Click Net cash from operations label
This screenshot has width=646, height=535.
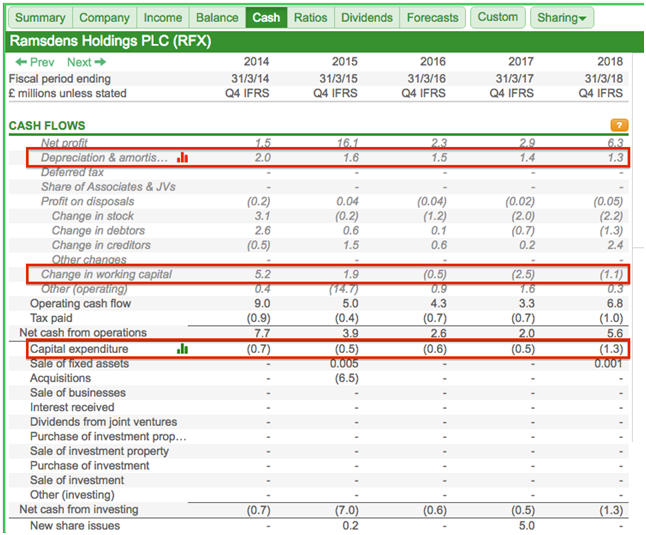click(83, 332)
